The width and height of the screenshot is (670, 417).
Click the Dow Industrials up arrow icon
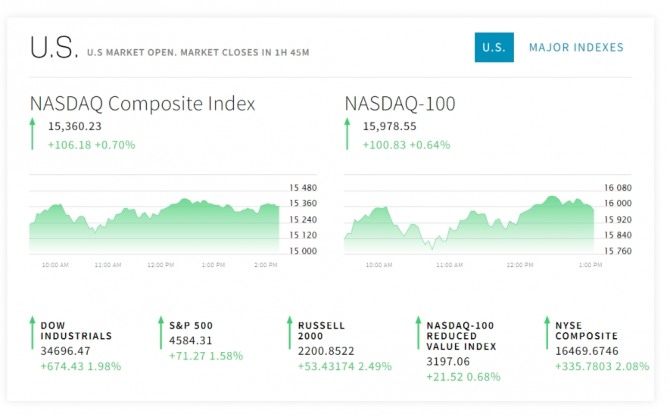32,338
